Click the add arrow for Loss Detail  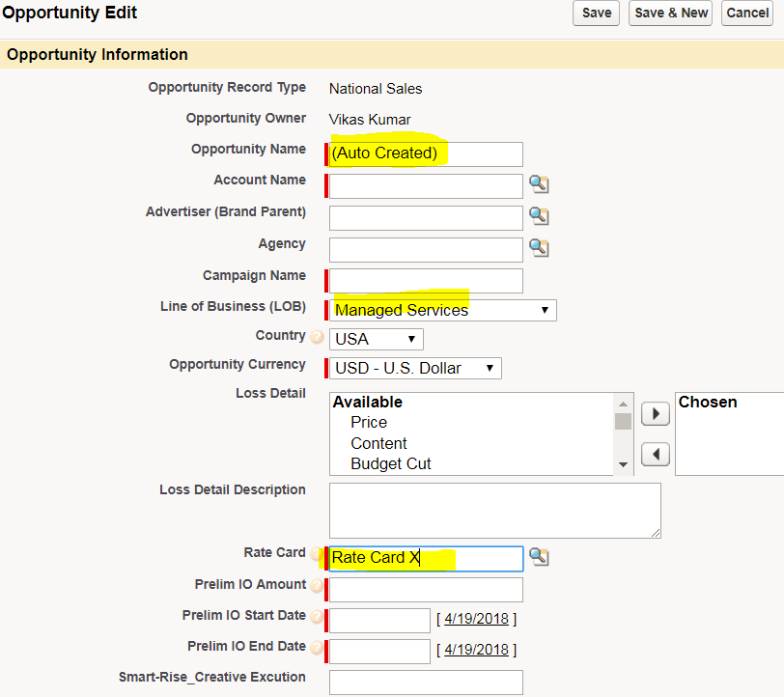(x=655, y=413)
